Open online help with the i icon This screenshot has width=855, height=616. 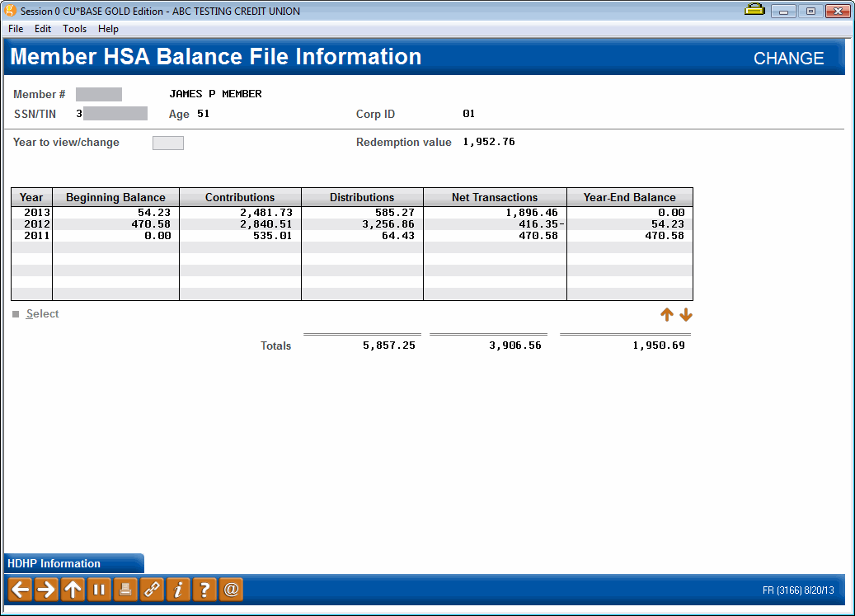[178, 589]
